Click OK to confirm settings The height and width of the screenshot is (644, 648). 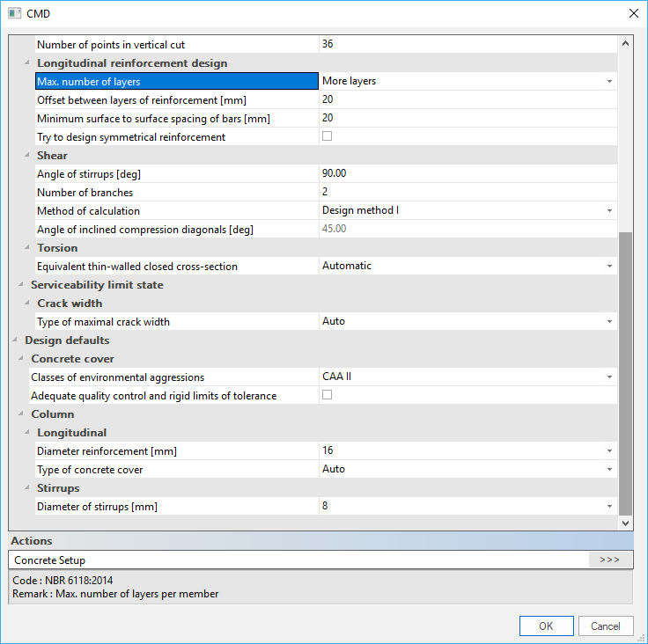point(546,626)
